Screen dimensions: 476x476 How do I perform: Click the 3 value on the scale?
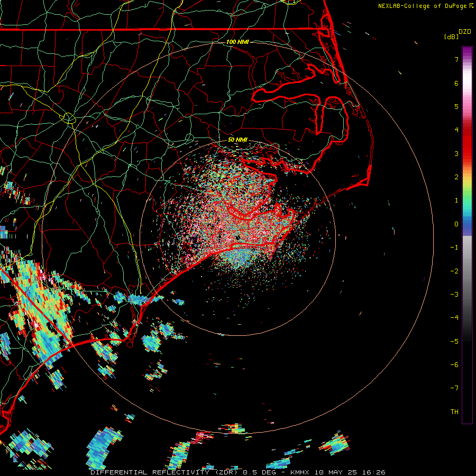456,153
